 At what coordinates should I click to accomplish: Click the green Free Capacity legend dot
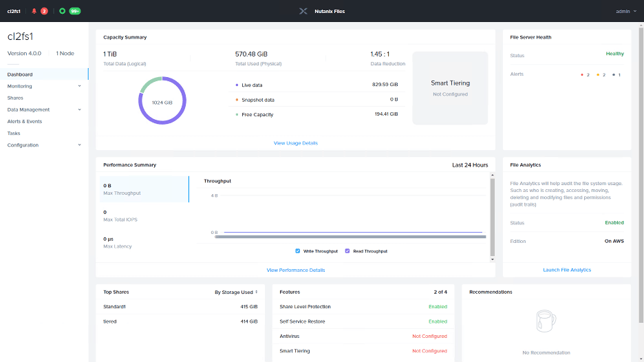(x=237, y=115)
